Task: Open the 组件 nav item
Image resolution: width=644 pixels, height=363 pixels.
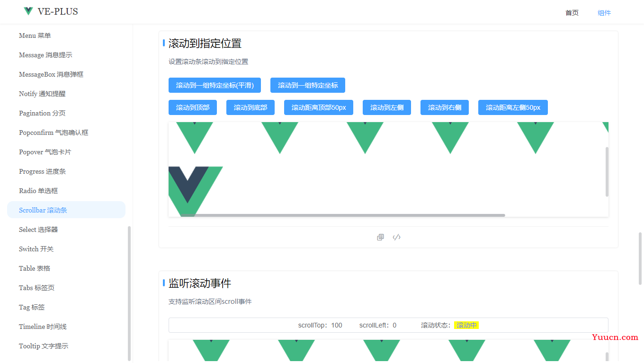Action: coord(604,13)
